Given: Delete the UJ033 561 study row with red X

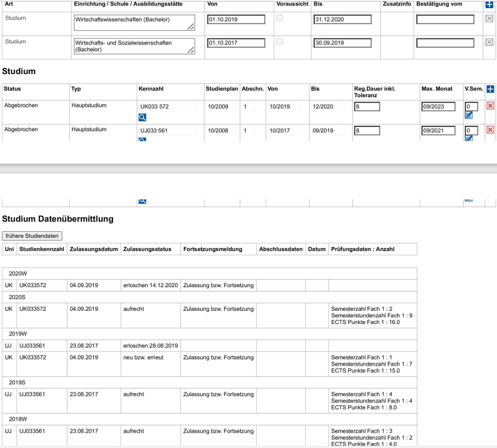Looking at the screenshot, I should pos(490,130).
